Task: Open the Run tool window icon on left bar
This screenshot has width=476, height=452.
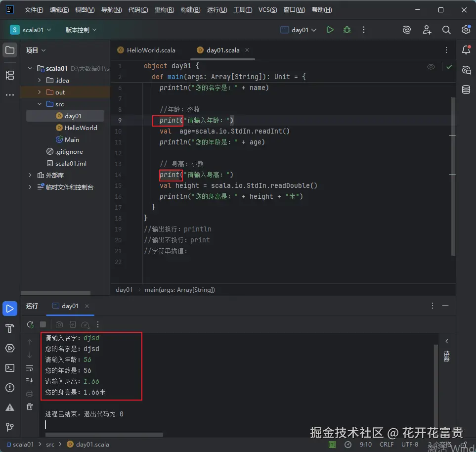Action: tap(10, 309)
